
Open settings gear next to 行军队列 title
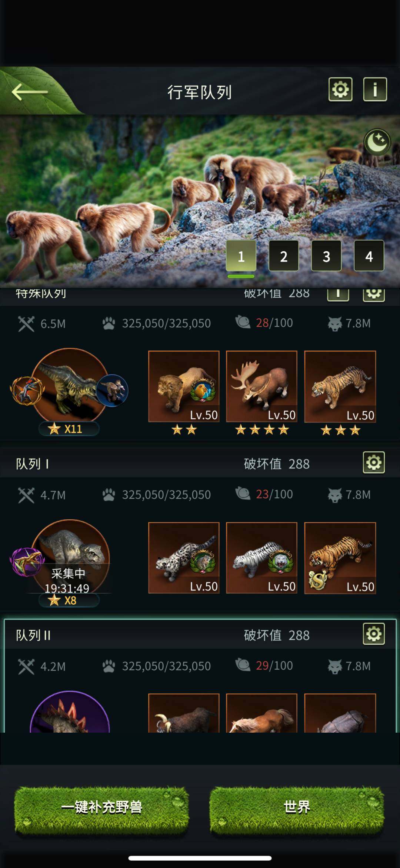[340, 89]
